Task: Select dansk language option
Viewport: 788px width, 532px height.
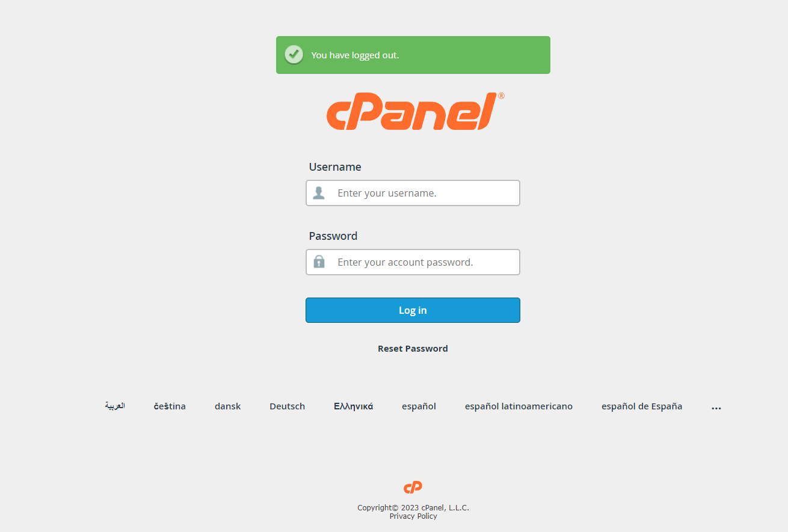Action: [227, 406]
